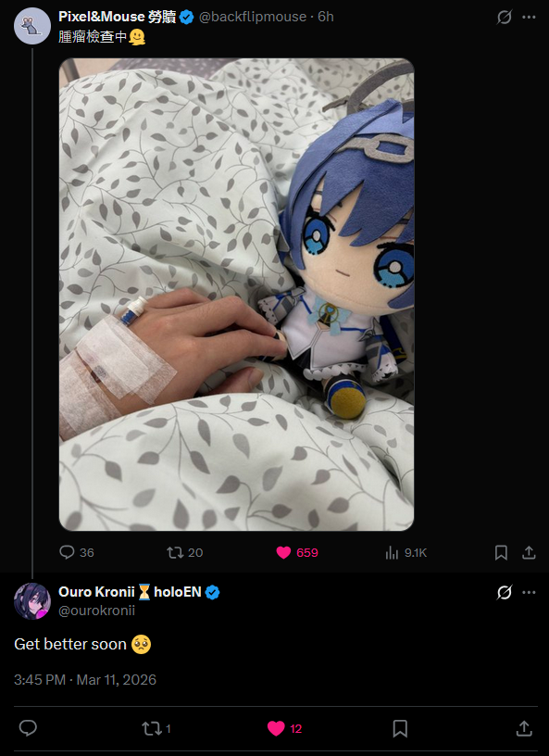View analytics showing 9.1K views
Screen dimensions: 549x756
(x=406, y=552)
